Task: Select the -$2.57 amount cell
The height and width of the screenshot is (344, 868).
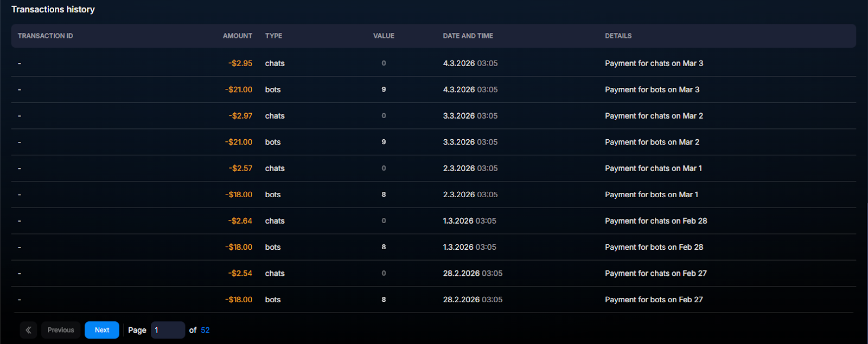Action: click(x=240, y=168)
